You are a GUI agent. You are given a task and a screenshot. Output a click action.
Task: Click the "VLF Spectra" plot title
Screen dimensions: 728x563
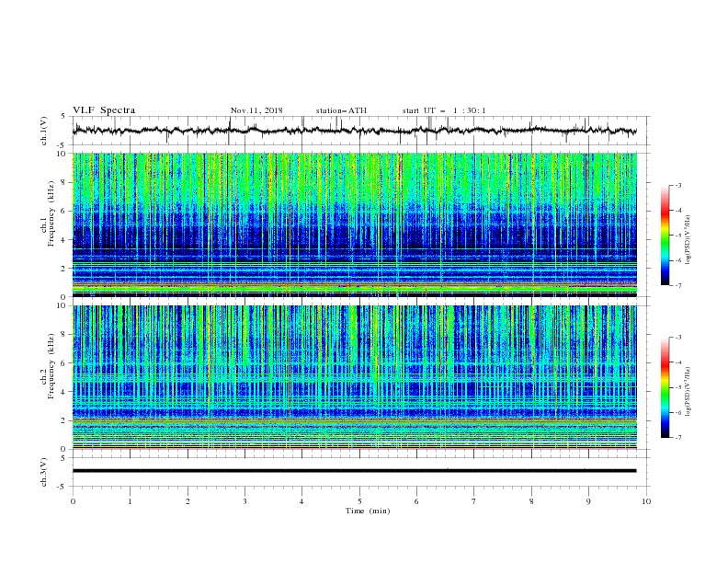[x=104, y=110]
